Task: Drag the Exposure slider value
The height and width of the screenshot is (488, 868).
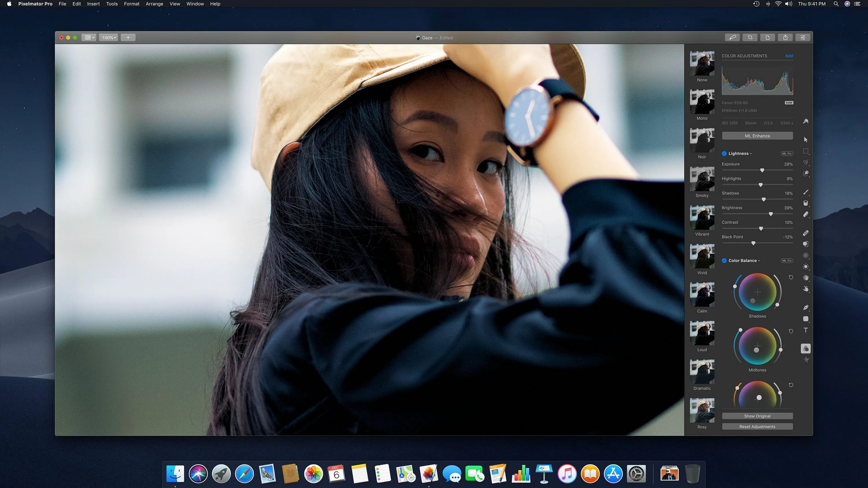Action: coord(762,170)
